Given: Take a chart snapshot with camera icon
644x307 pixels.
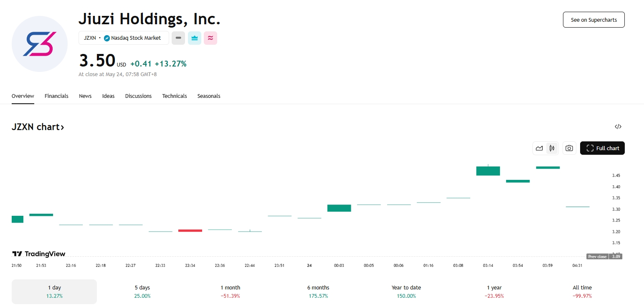Looking at the screenshot, I should click(569, 148).
